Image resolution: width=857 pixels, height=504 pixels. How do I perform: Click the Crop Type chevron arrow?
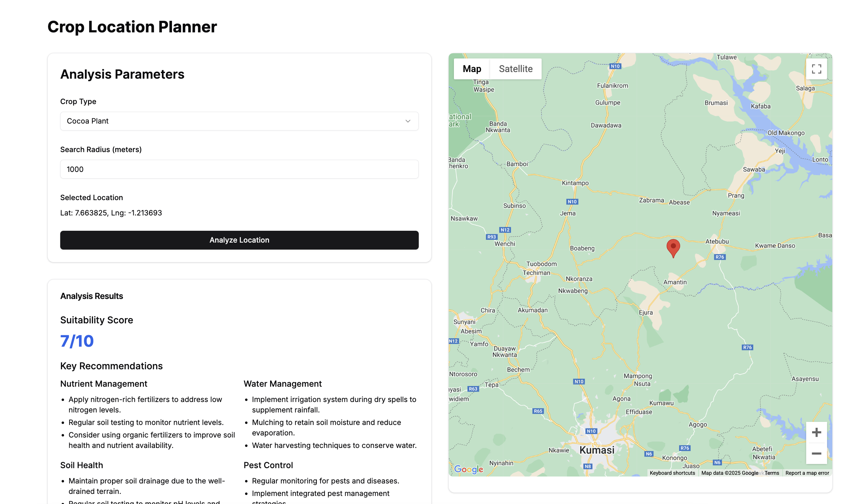pyautogui.click(x=408, y=121)
